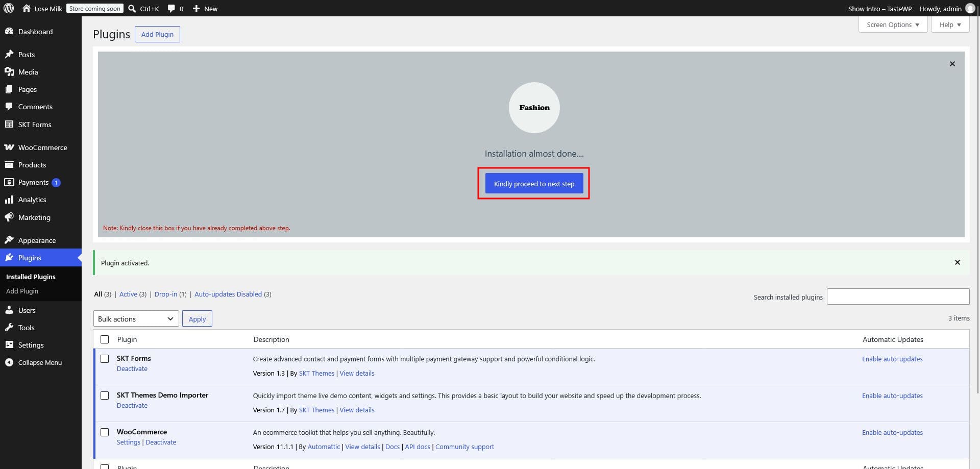Click the Appearance paintbrush icon
This screenshot has width=980, height=469.
click(9, 240)
